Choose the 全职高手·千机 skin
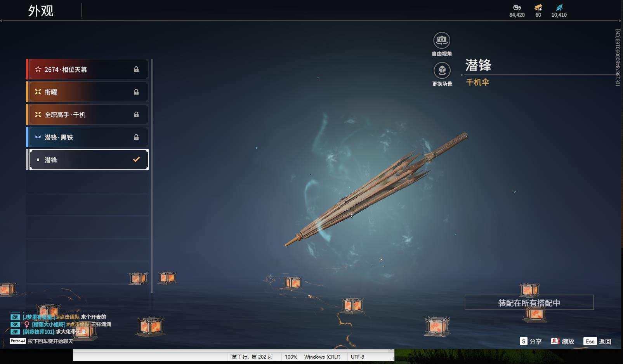Image resolution: width=623 pixels, height=364 pixels. click(87, 114)
